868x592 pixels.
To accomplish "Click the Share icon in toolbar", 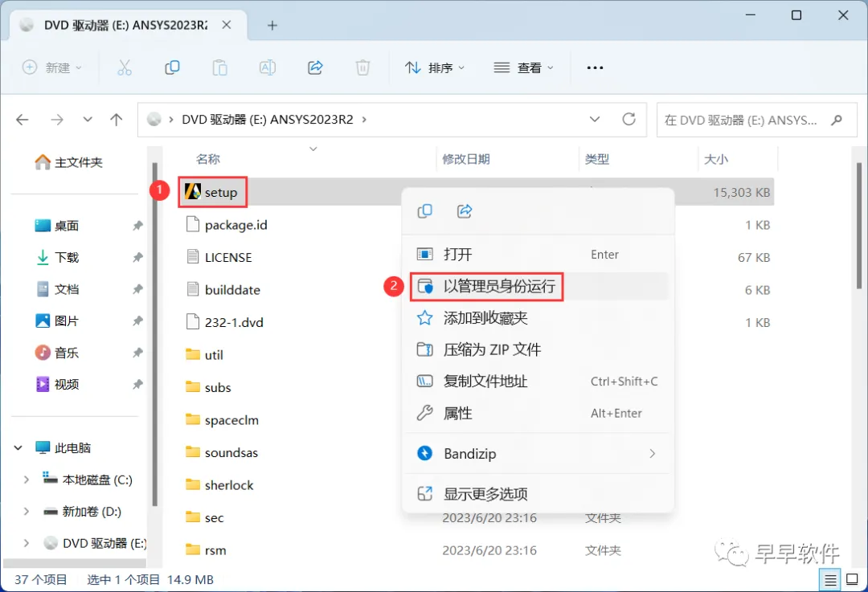I will point(315,67).
